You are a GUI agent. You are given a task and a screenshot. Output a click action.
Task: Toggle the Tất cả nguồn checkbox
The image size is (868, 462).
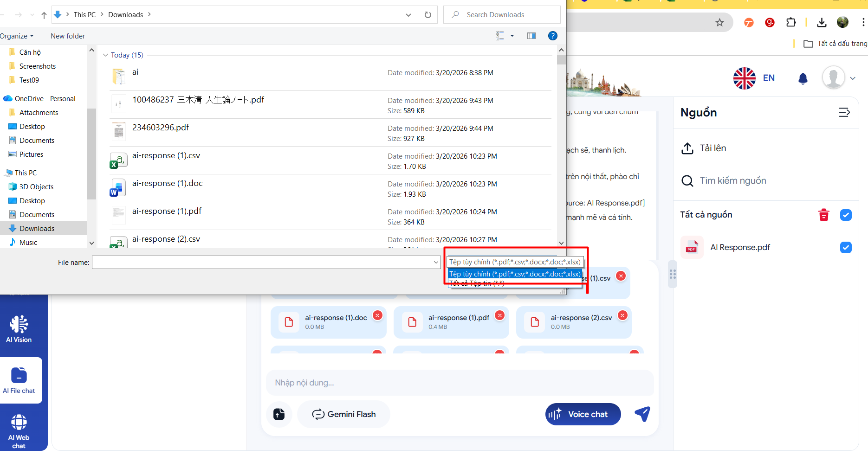[845, 215]
